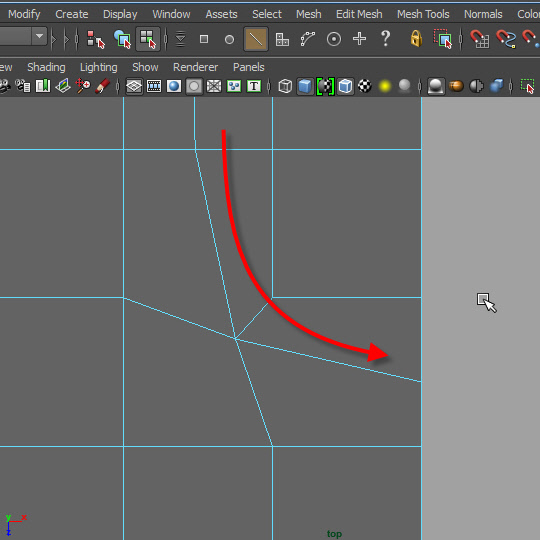This screenshot has width=540, height=540.
Task: Open the Mesh menu
Action: click(x=309, y=14)
